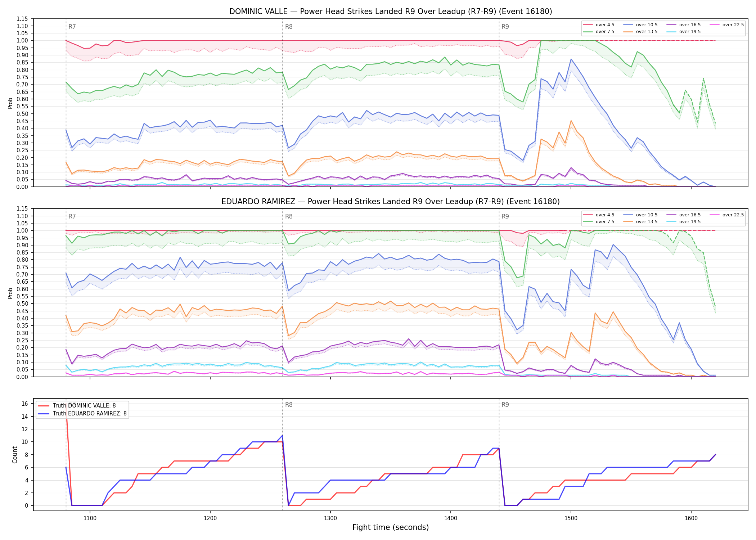The image size is (756, 540).
Task: Click the 1600 tick on the time axis
Action: tap(691, 518)
